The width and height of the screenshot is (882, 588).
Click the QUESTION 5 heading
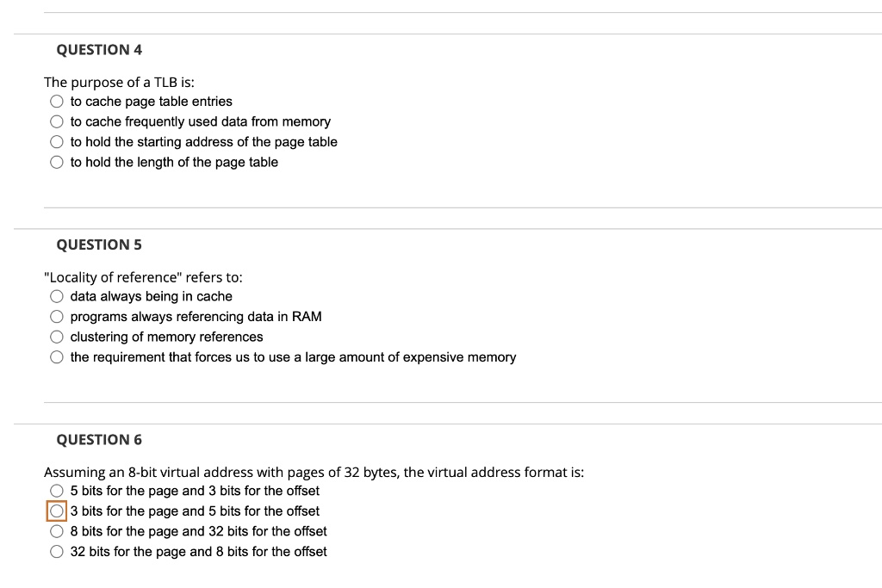point(99,244)
